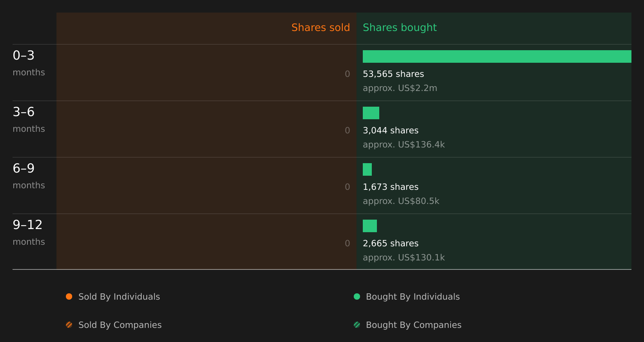Click the striped Sold By Companies legend icon
This screenshot has width=644, height=342.
(x=69, y=325)
